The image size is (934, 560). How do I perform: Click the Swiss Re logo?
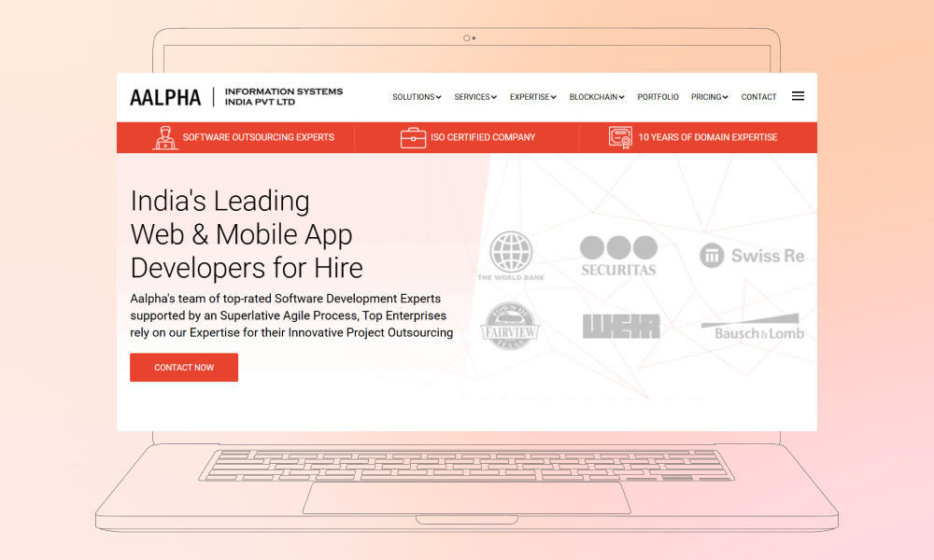tap(752, 256)
